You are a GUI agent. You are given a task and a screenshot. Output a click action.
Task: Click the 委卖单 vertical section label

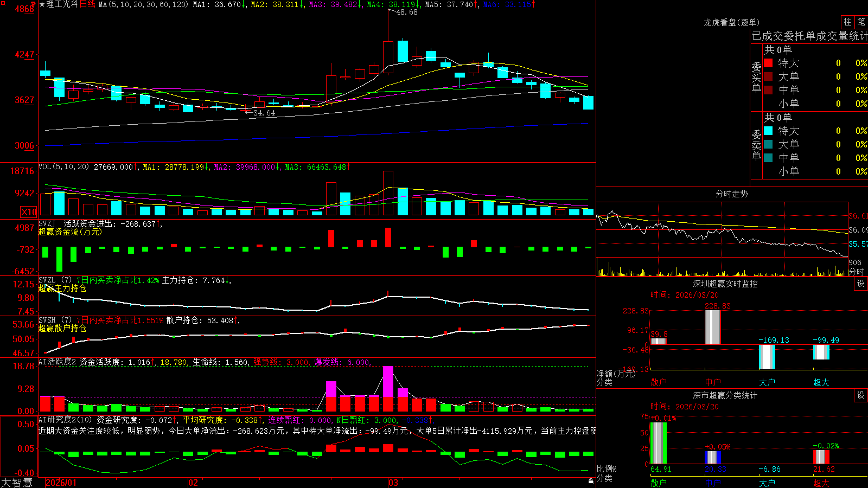click(756, 145)
